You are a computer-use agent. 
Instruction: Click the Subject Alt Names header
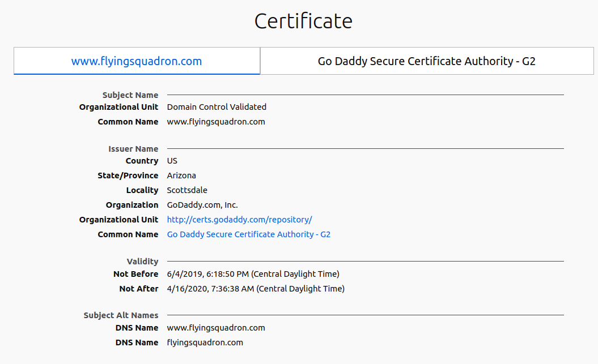click(121, 315)
